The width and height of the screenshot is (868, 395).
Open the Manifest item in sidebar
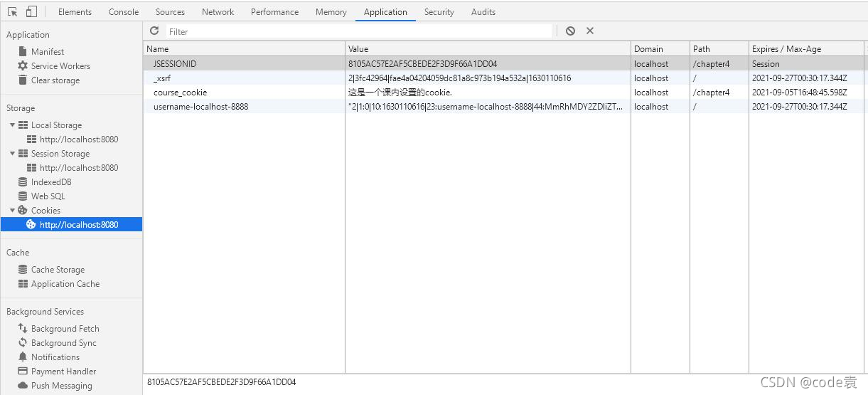[x=47, y=52]
